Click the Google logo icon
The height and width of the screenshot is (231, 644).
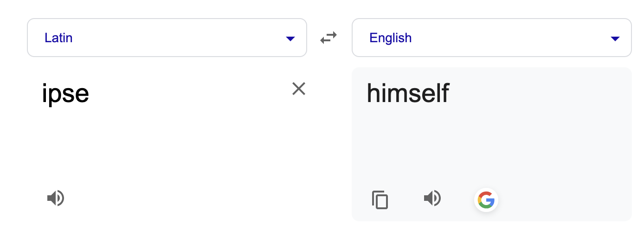[x=486, y=200]
